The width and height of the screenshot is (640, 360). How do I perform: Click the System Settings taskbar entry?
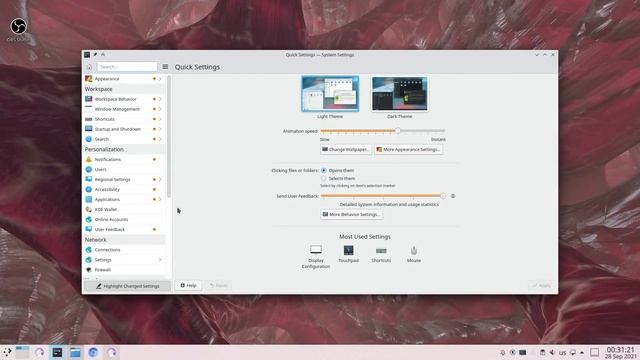tap(57, 352)
